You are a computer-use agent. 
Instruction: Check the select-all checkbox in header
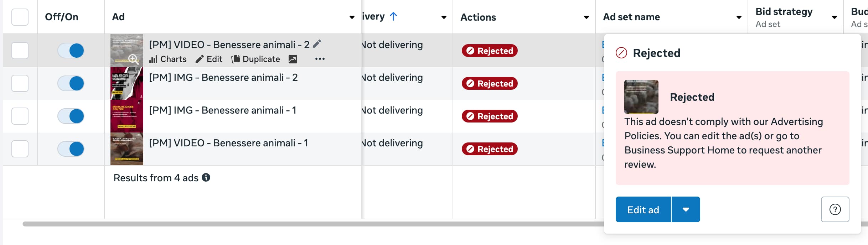click(x=20, y=17)
